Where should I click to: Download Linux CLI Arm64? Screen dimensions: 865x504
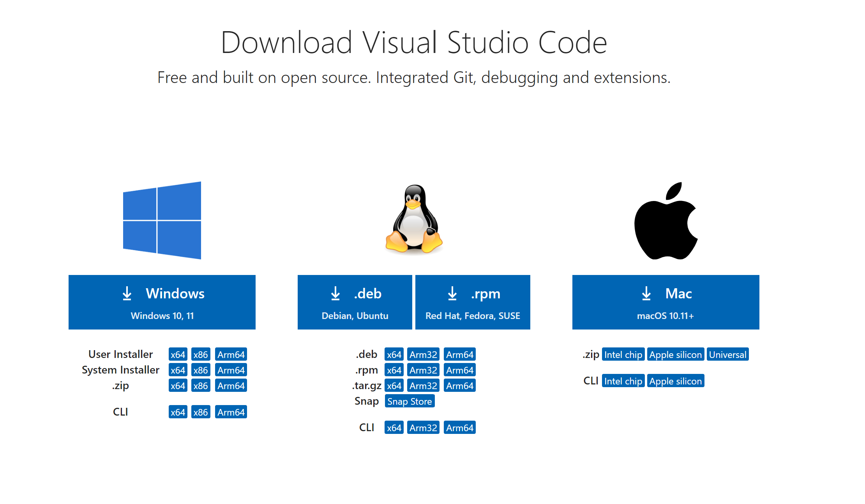pos(460,428)
